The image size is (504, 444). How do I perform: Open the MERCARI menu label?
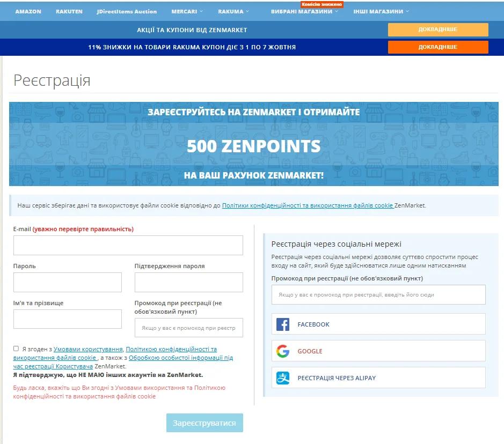click(184, 11)
